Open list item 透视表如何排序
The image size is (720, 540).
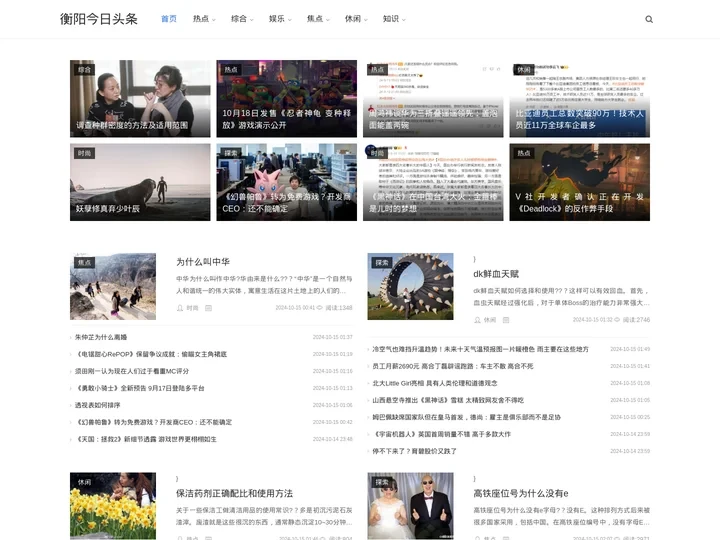tap(97, 405)
